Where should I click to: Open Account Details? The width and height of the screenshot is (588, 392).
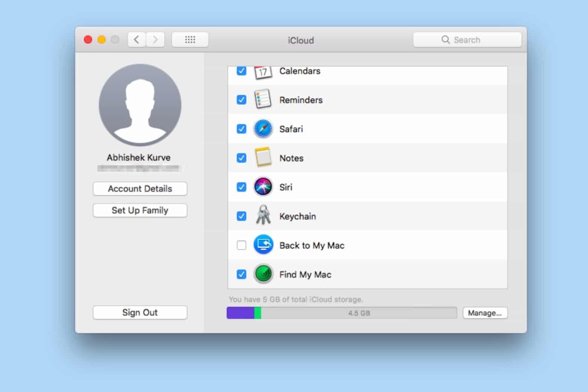[140, 188]
